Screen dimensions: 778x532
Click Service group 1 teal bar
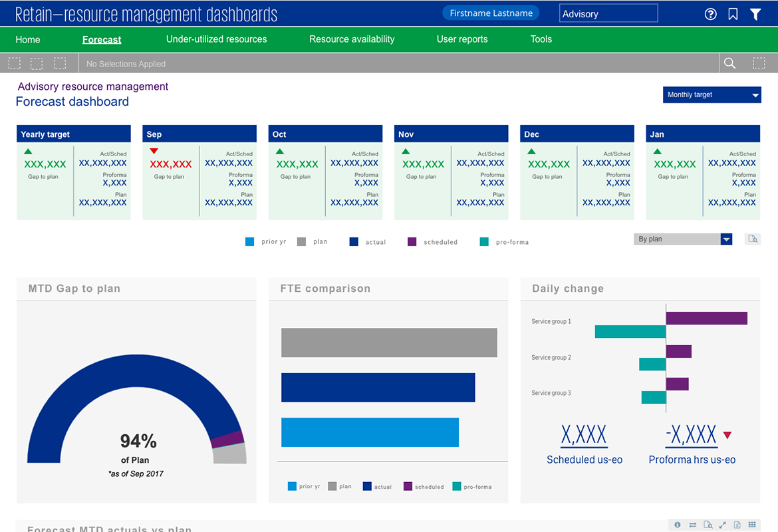pos(630,332)
